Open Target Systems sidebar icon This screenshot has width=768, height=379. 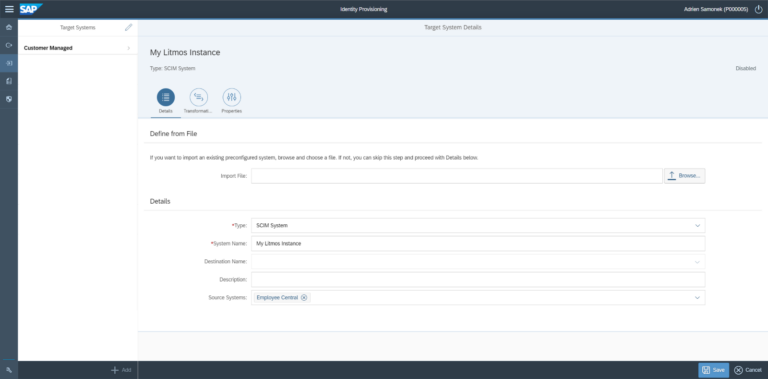pyautogui.click(x=9, y=63)
